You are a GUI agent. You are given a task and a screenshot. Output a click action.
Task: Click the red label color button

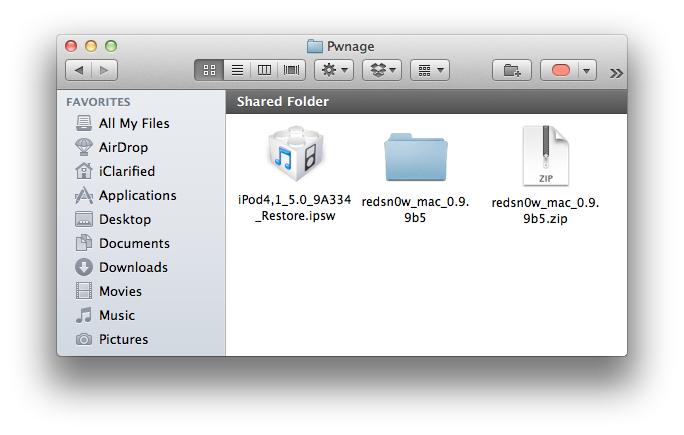tap(562, 71)
